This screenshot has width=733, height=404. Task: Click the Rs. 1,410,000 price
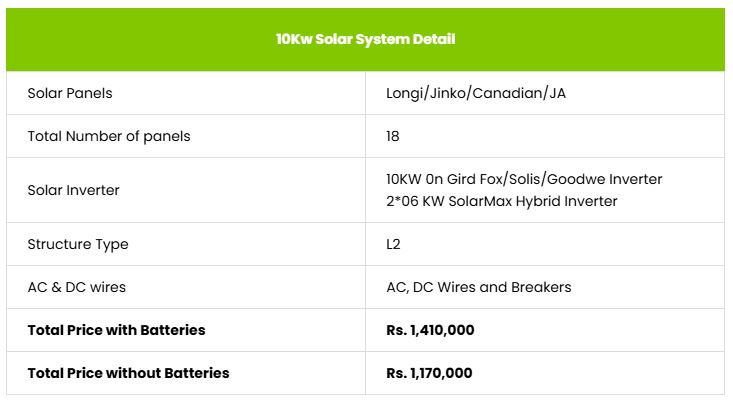[429, 330]
